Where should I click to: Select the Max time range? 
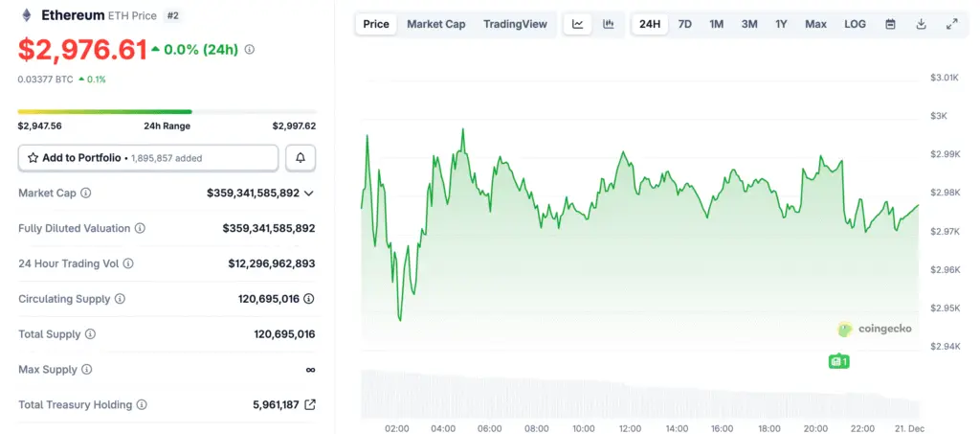(x=815, y=24)
